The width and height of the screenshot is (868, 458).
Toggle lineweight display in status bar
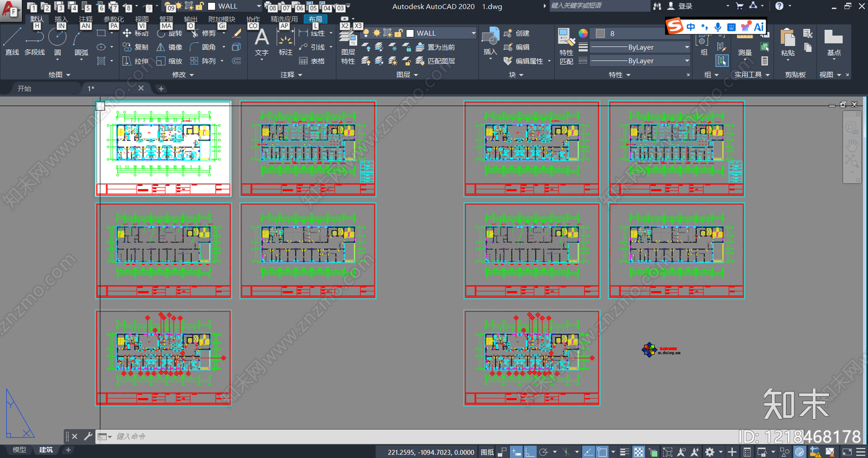(x=624, y=452)
